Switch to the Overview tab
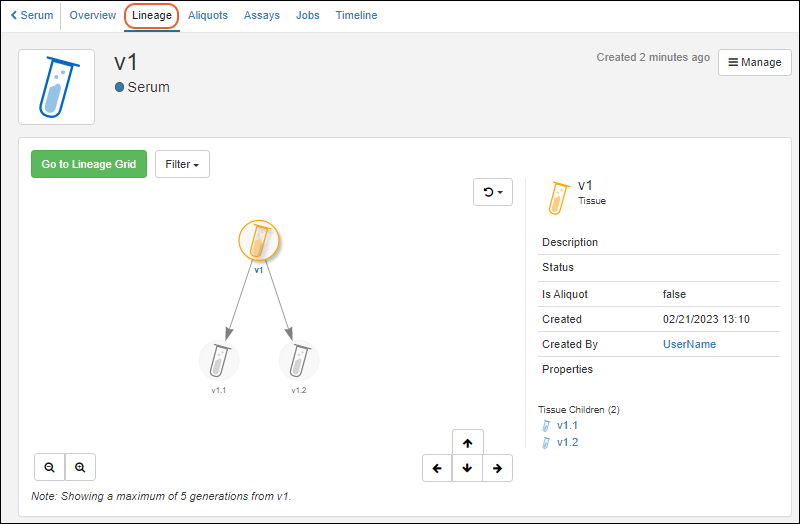800x524 pixels. click(x=93, y=16)
